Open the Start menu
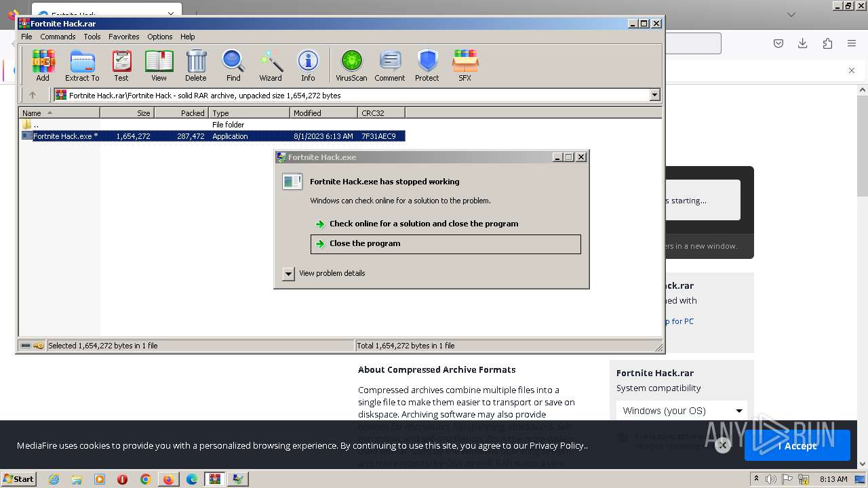The height and width of the screenshot is (488, 868). [19, 479]
